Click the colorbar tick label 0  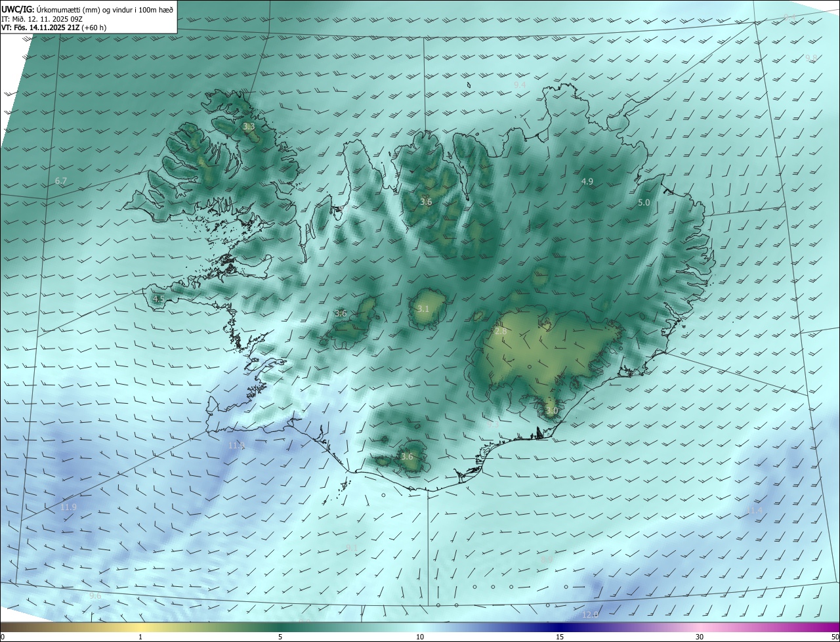pyautogui.click(x=3, y=637)
